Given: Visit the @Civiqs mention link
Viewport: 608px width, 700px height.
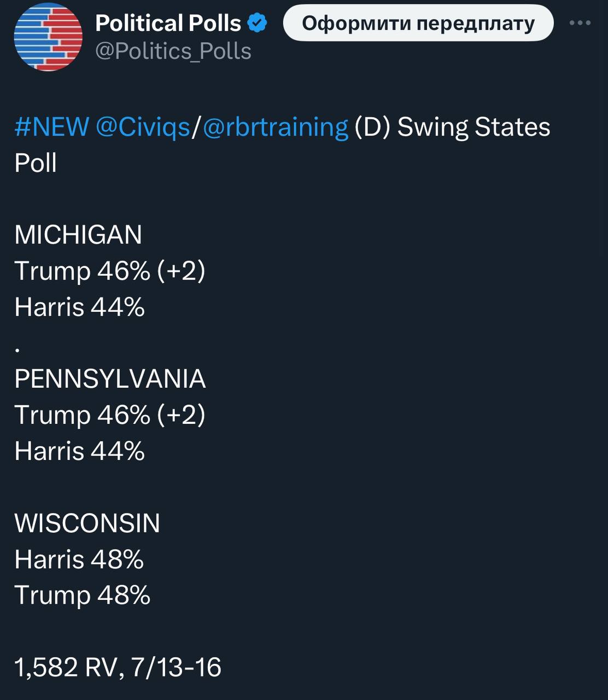Looking at the screenshot, I should click(x=143, y=127).
